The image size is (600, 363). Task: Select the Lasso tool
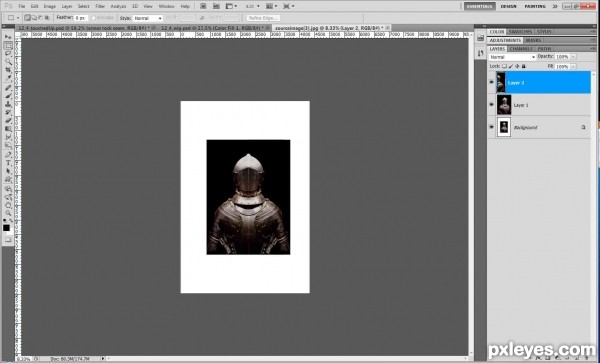click(x=8, y=54)
